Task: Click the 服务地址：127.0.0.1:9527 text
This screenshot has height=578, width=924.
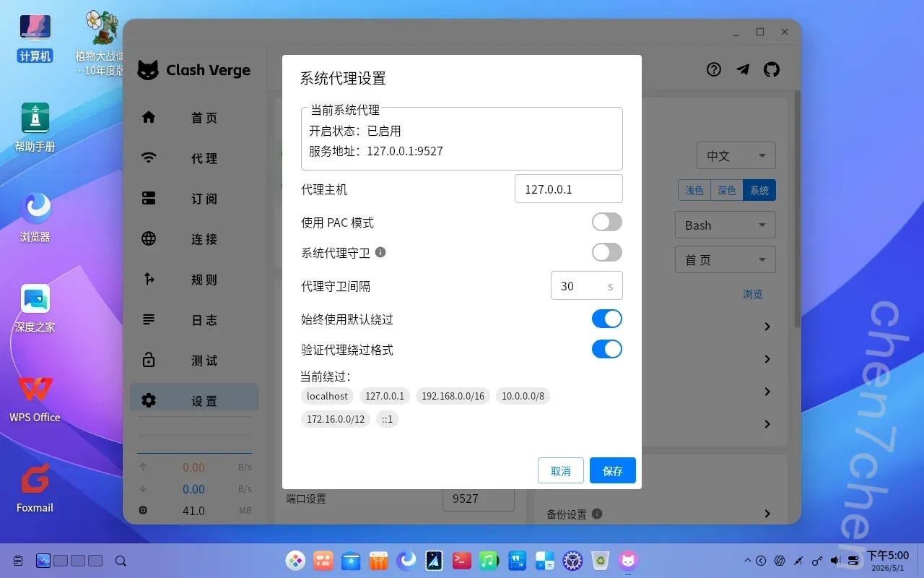Action: point(376,151)
